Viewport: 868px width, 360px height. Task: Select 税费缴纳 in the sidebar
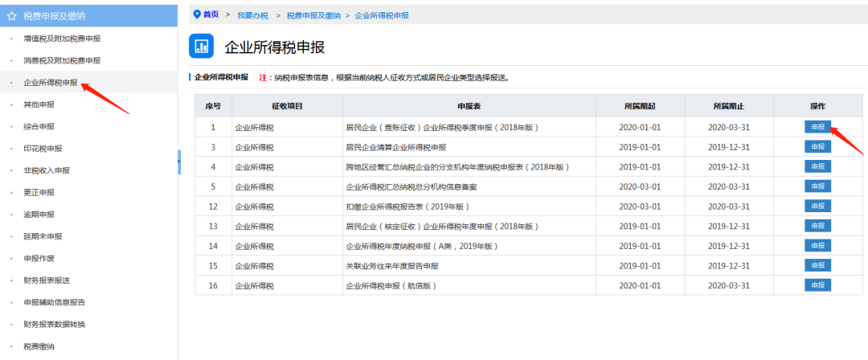click(39, 346)
